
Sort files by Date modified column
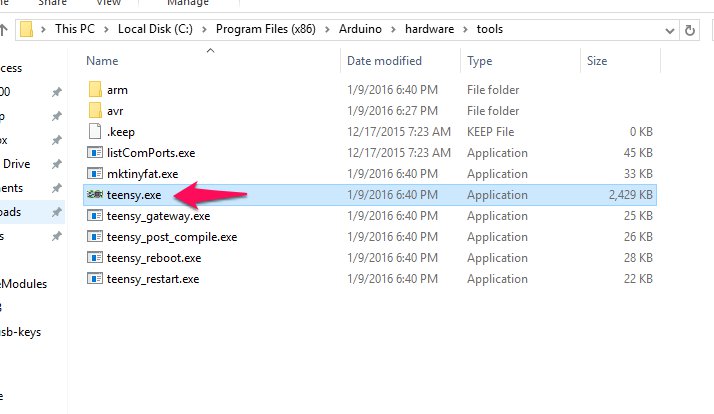[x=384, y=61]
